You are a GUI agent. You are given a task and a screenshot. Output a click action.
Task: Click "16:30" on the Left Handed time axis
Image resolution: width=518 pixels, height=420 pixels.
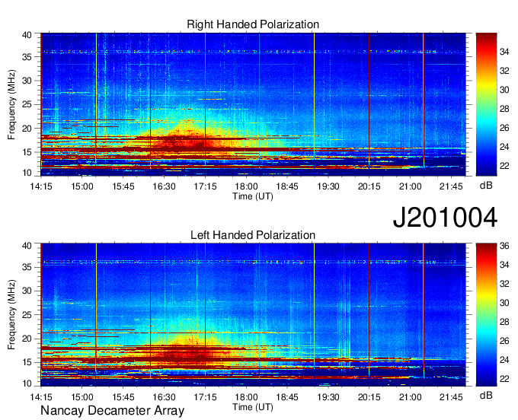pos(165,396)
